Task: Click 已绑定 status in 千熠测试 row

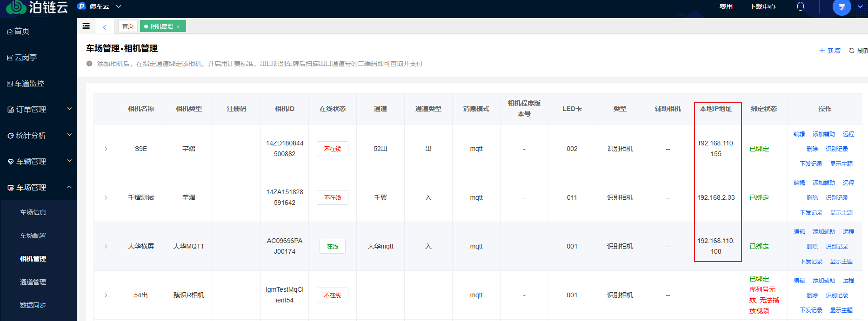Action: click(759, 197)
